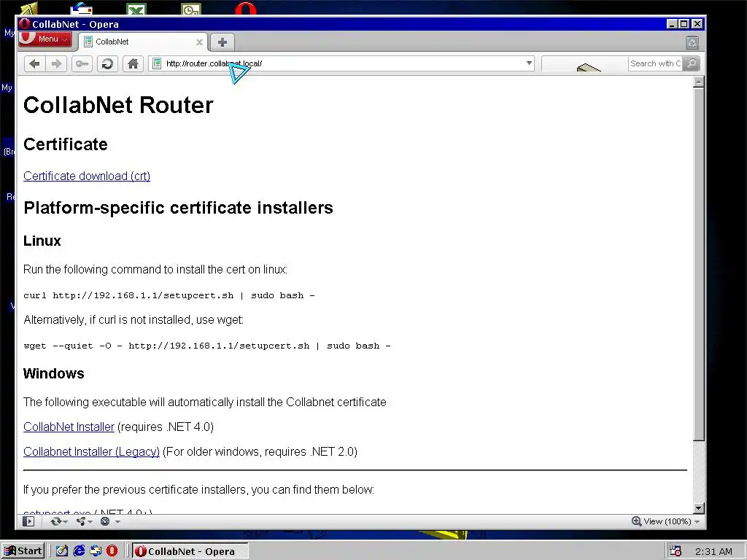The width and height of the screenshot is (747, 560).
Task: Expand the Opera Turbo dropdown arrow
Action: pos(117,522)
